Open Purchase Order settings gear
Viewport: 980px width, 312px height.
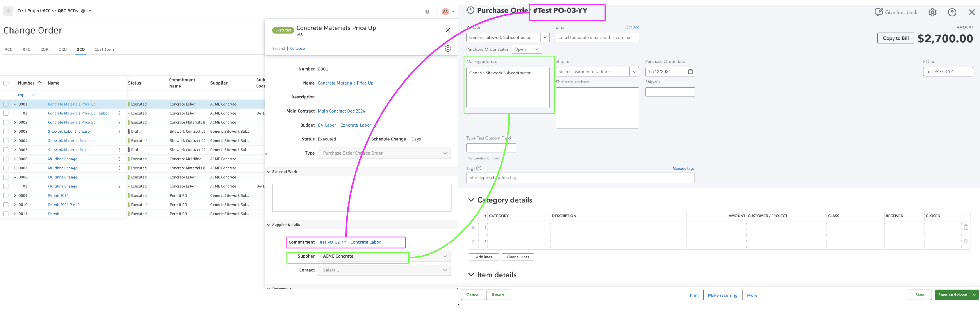pyautogui.click(x=933, y=12)
